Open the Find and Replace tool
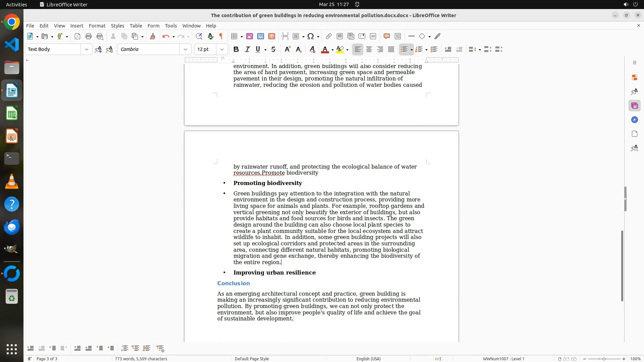 199,37
